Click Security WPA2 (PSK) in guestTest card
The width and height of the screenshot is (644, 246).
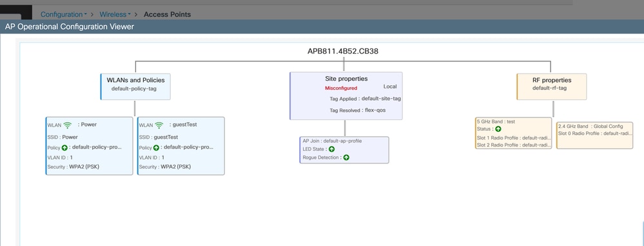coord(165,167)
